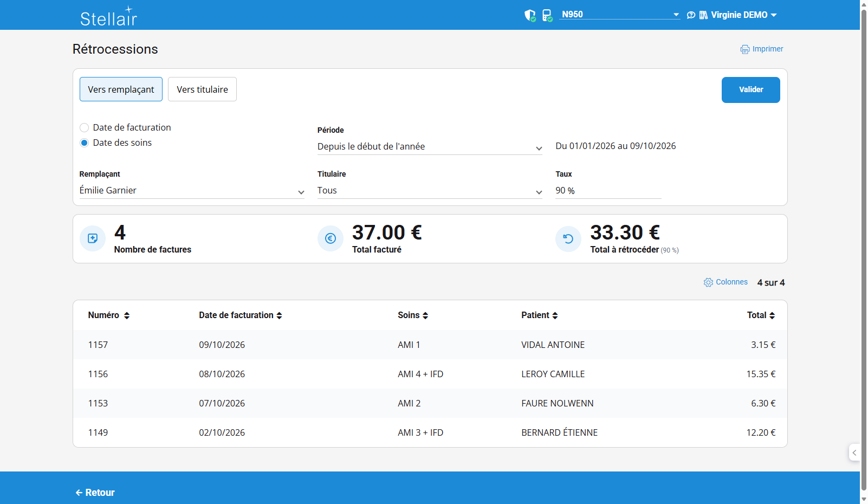Sort table by Numéro column arrows
Image resolution: width=868 pixels, height=504 pixels.
click(127, 315)
